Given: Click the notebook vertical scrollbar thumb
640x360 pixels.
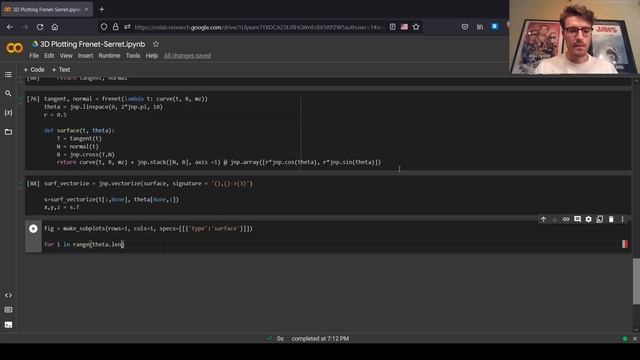Looking at the screenshot, I should pyautogui.click(x=636, y=281).
